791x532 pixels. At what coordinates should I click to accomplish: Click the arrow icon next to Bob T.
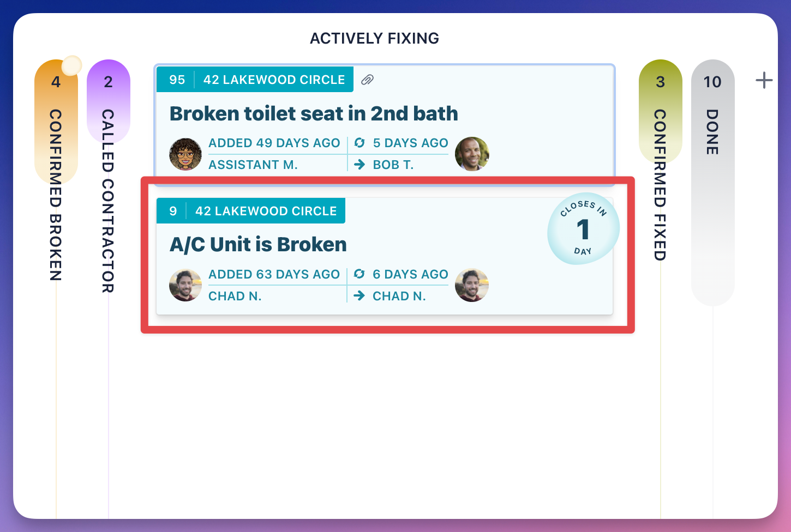click(359, 165)
